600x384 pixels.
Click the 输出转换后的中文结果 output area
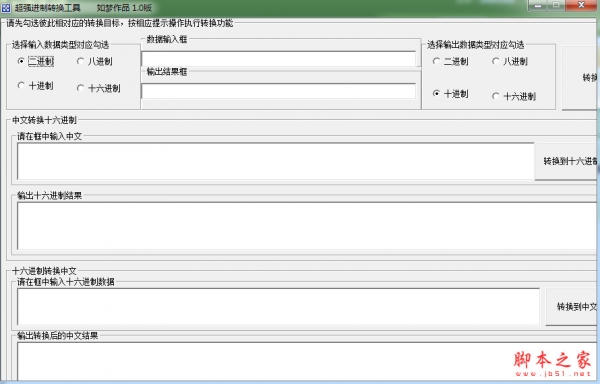[x=307, y=361]
